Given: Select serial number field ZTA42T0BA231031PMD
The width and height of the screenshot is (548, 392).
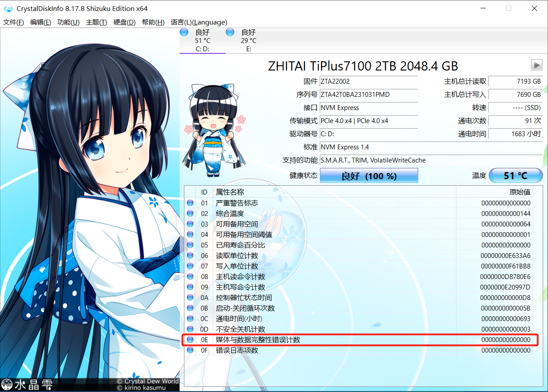Looking at the screenshot, I should coord(369,94).
